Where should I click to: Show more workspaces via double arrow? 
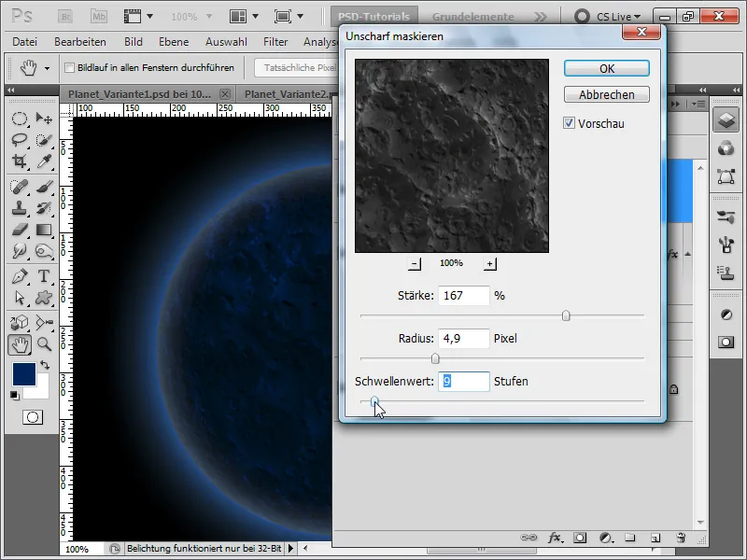click(x=541, y=17)
